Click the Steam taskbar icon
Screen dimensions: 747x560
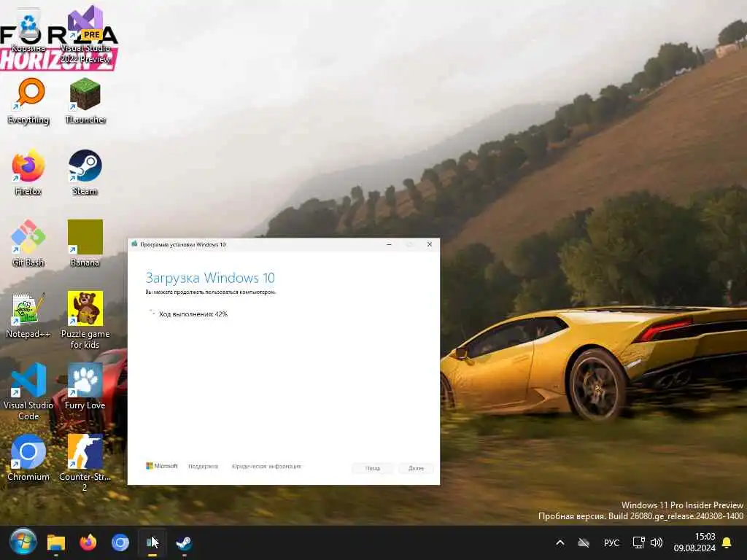[185, 542]
